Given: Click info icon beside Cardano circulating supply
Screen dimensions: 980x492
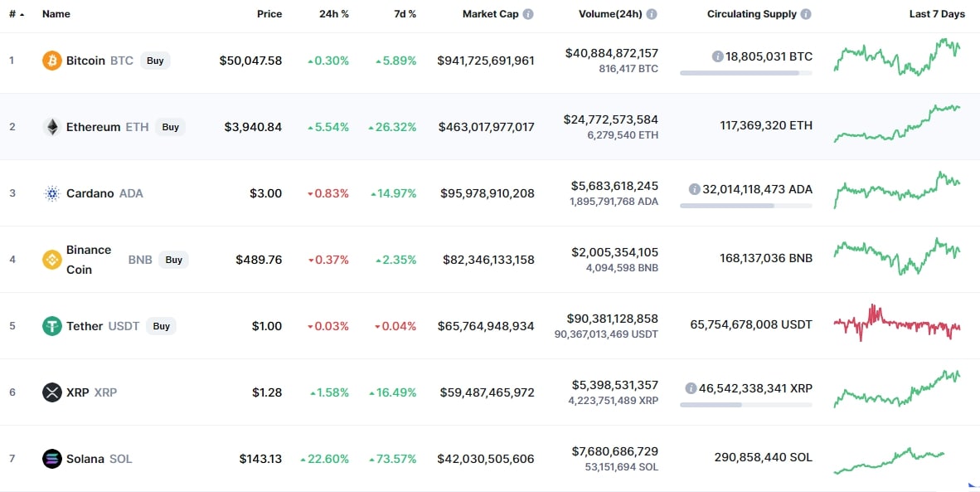Looking at the screenshot, I should 695,189.
